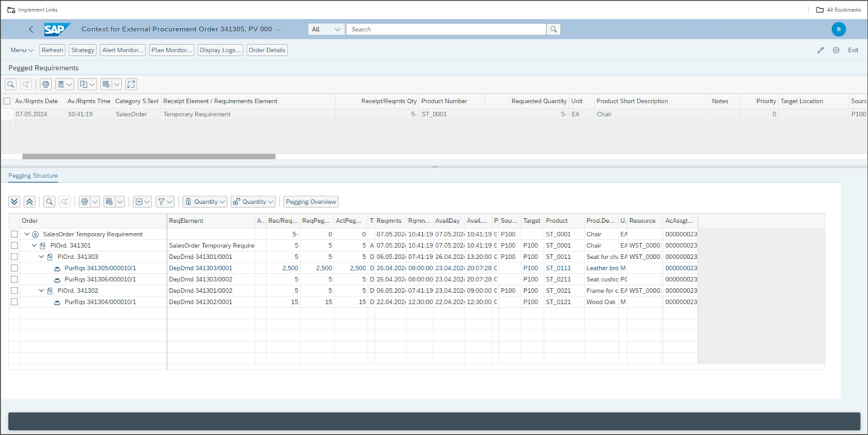Open the settings gear icon near Exit
Screen dimensions: 868x435
[x=836, y=50]
